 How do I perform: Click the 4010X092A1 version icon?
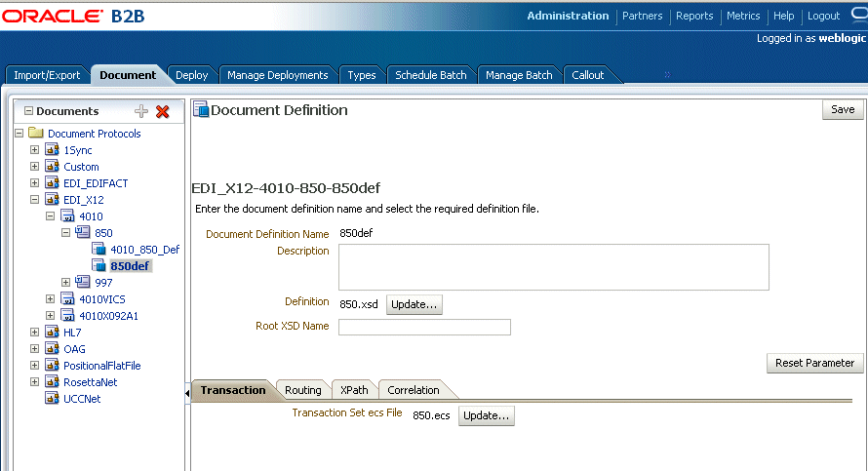67,316
